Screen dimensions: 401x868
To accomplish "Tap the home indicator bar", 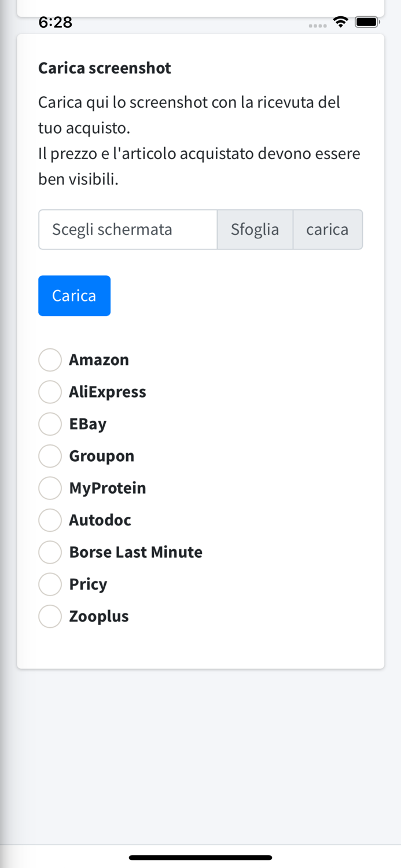I will point(200,858).
